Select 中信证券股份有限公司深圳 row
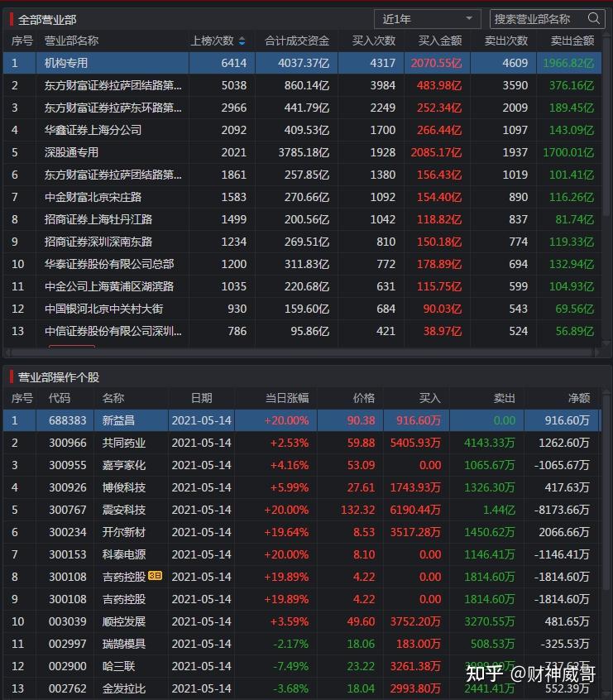Viewport: 613px width, 700px height. pyautogui.click(x=302, y=331)
